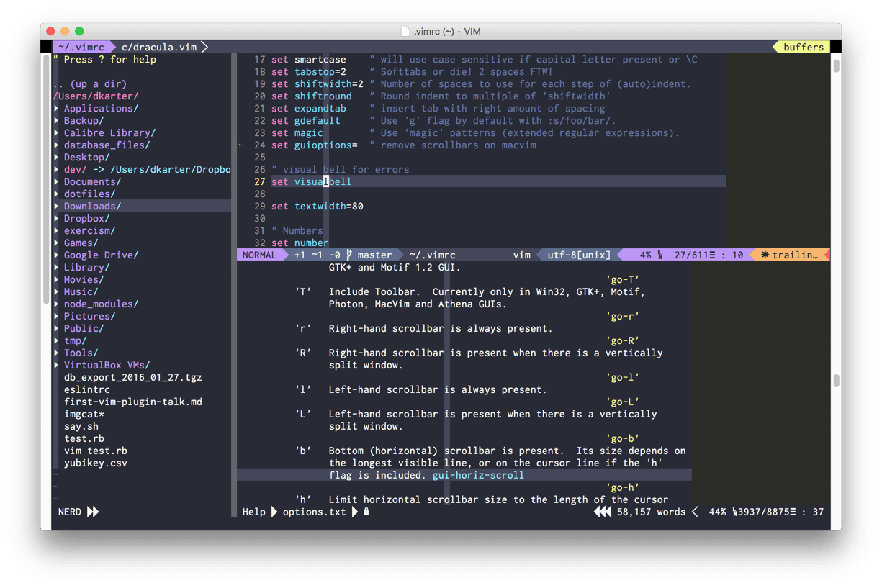This screenshot has height=588, width=882.
Task: Click the NORMAL mode indicator
Action: pos(259,255)
